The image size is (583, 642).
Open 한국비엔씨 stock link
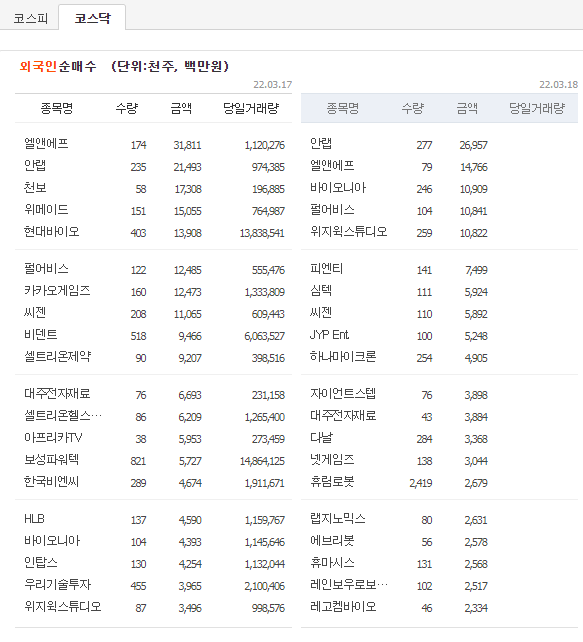coord(52,482)
